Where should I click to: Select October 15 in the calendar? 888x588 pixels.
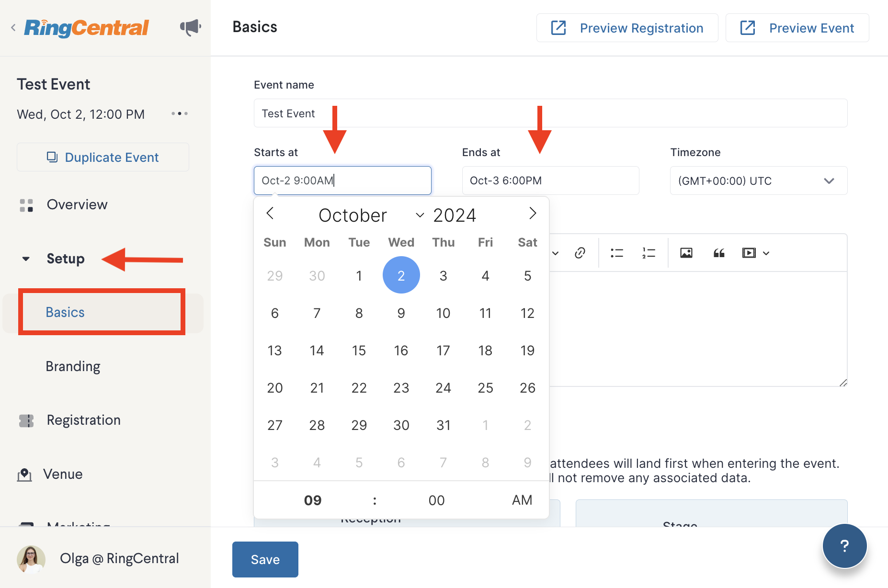[x=359, y=351]
